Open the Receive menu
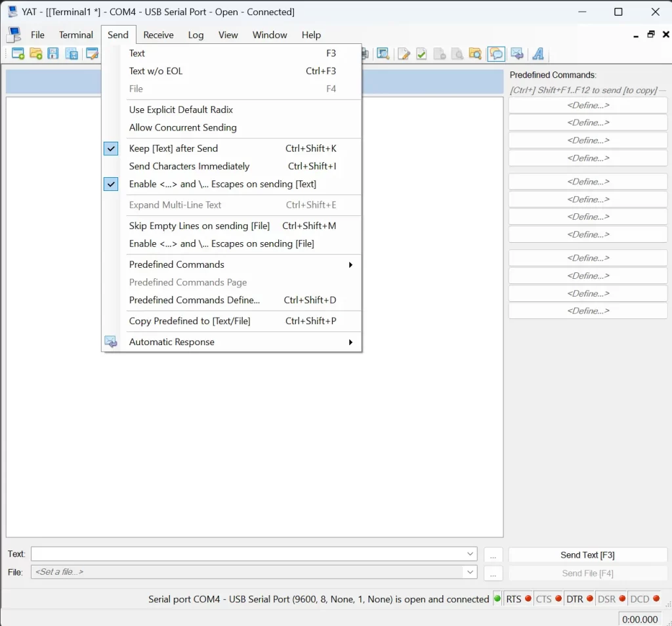The width and height of the screenshot is (672, 626). pyautogui.click(x=159, y=35)
